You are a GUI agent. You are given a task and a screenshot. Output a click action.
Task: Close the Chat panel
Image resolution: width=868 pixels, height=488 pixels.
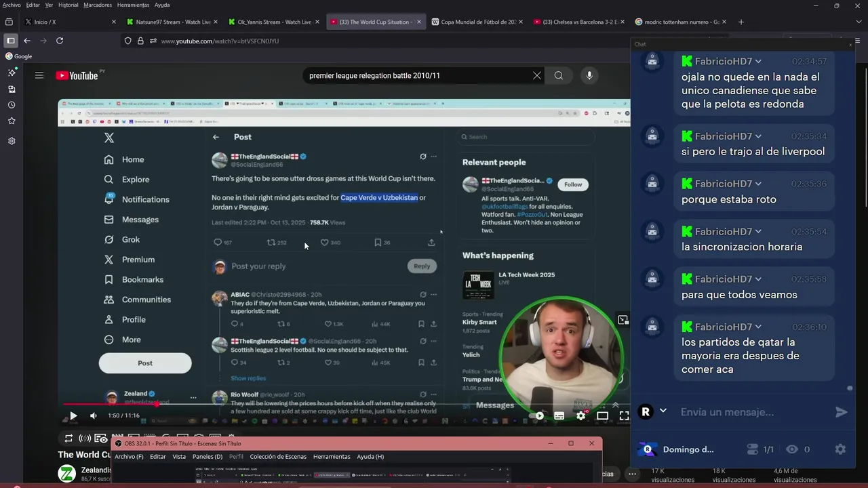point(850,44)
